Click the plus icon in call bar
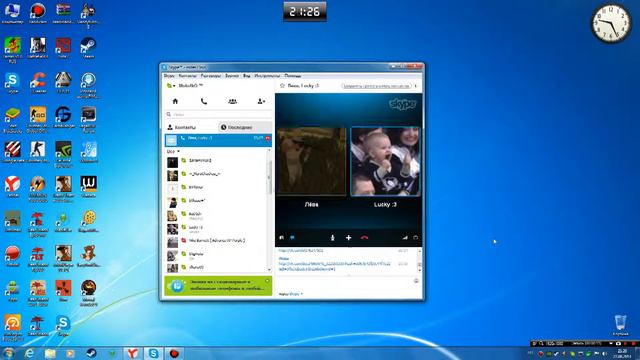This screenshot has width=640, height=360. [349, 238]
